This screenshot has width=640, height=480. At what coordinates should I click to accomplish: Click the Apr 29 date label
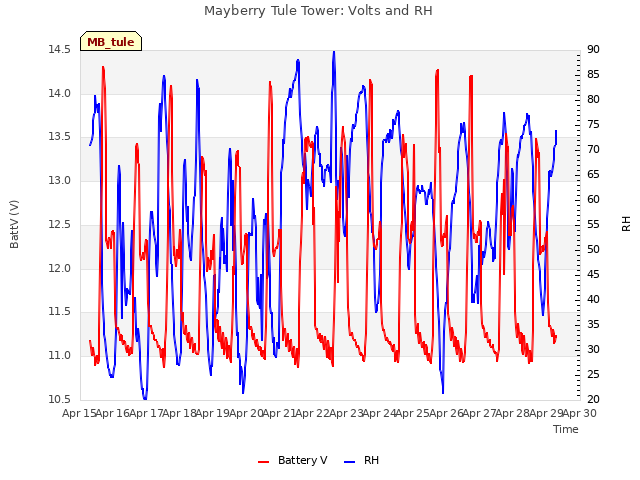tap(546, 413)
